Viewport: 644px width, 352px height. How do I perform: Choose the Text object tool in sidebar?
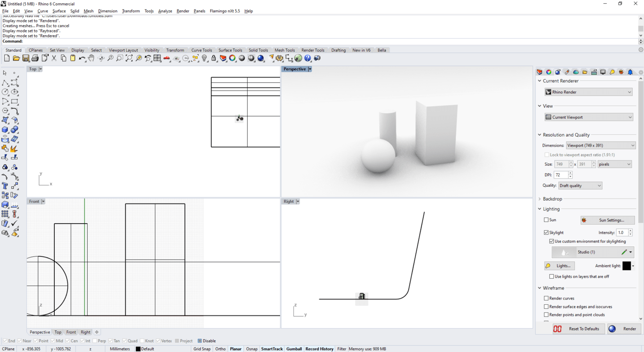pyautogui.click(x=5, y=186)
